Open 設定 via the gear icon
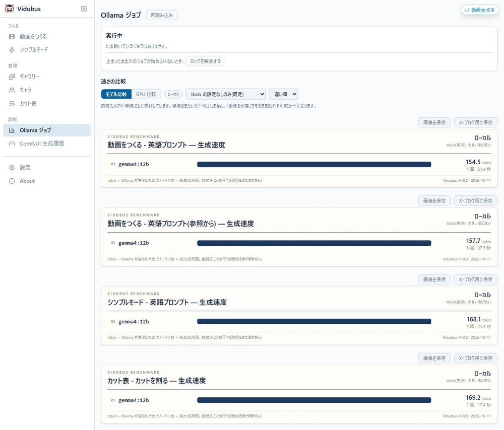 click(x=12, y=167)
